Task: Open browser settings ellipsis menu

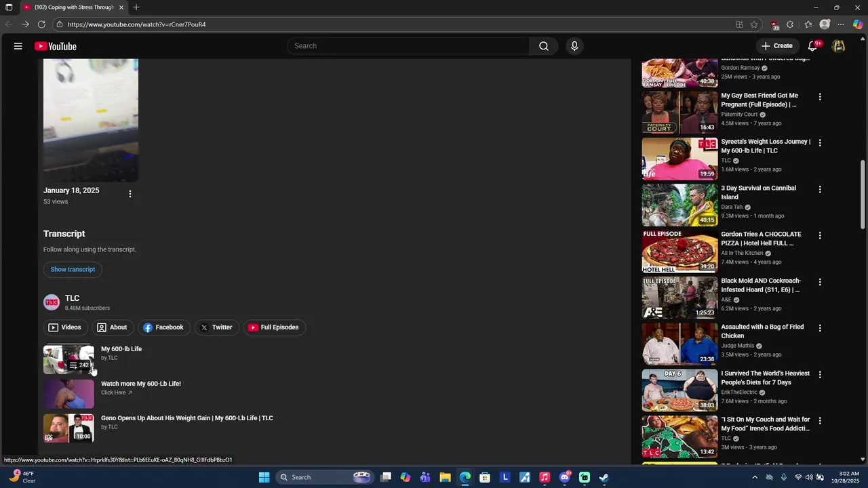Action: (x=841, y=24)
